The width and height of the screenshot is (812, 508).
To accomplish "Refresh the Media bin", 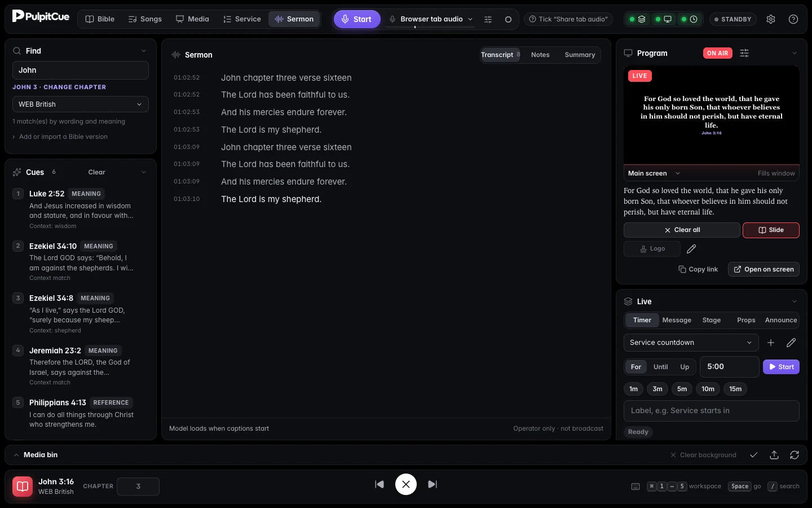I will (795, 455).
